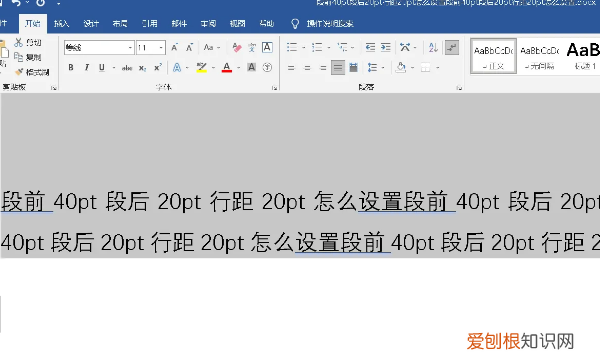Open borders dropdown arrow

pyautogui.click(x=437, y=68)
